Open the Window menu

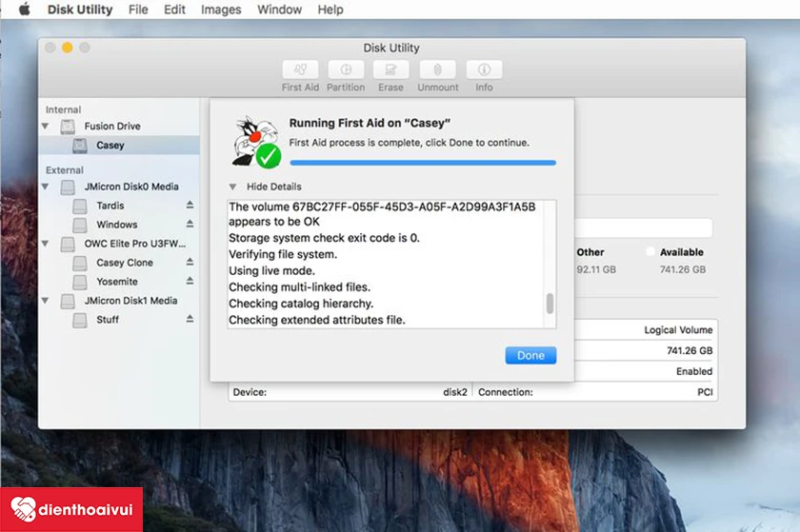(x=280, y=10)
